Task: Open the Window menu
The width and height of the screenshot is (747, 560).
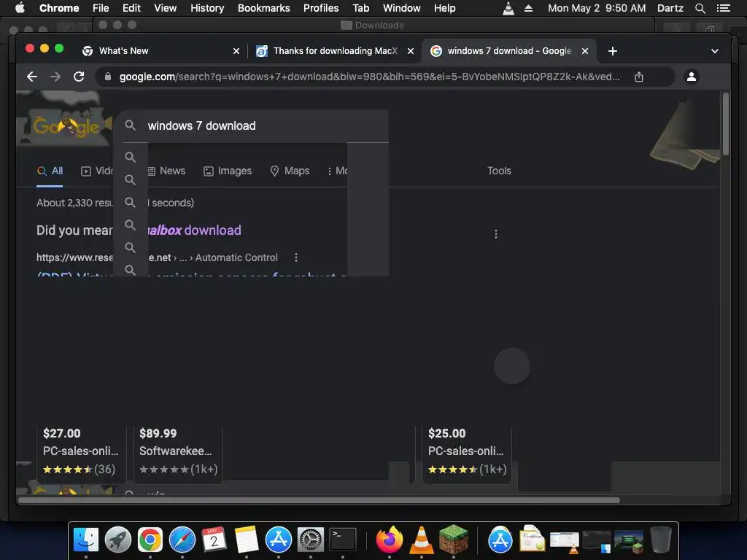Action: (x=402, y=8)
